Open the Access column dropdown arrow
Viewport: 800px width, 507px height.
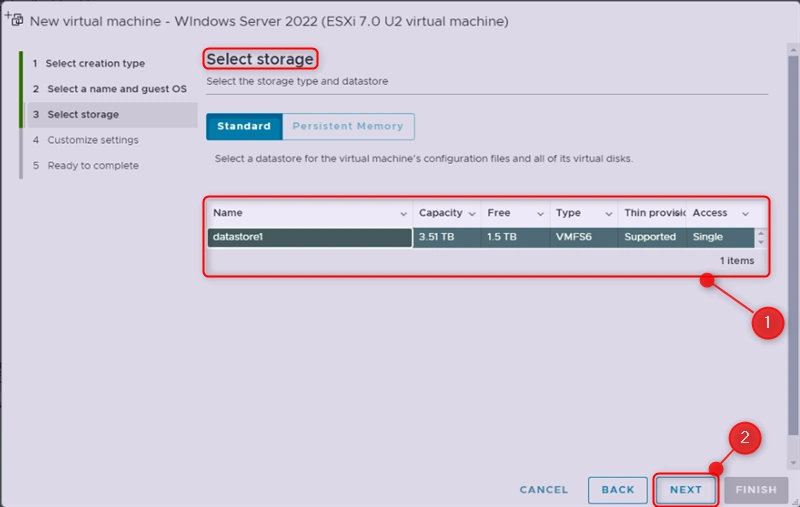tap(745, 214)
